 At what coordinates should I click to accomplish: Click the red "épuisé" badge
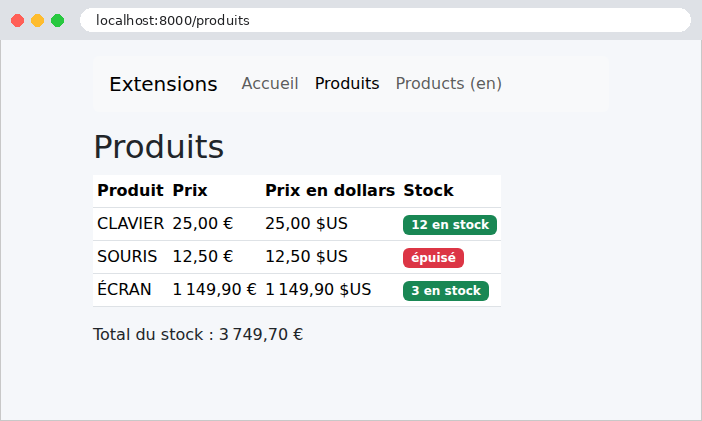[x=433, y=258]
